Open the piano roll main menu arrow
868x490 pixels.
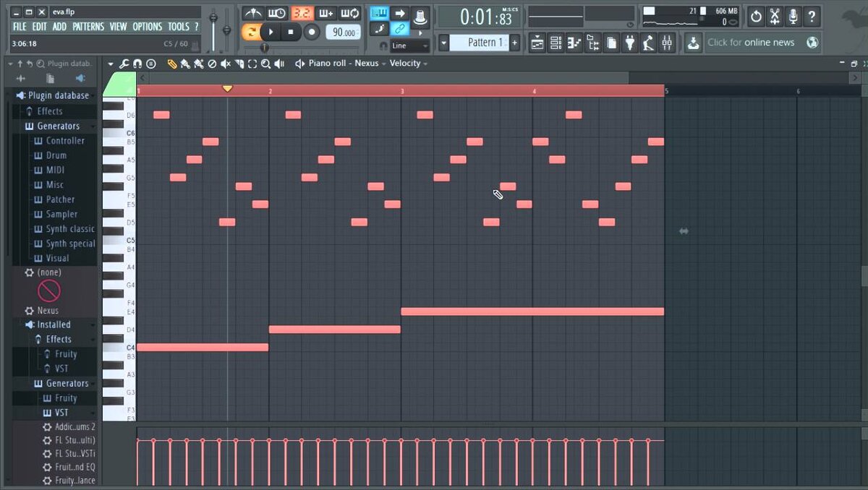111,64
